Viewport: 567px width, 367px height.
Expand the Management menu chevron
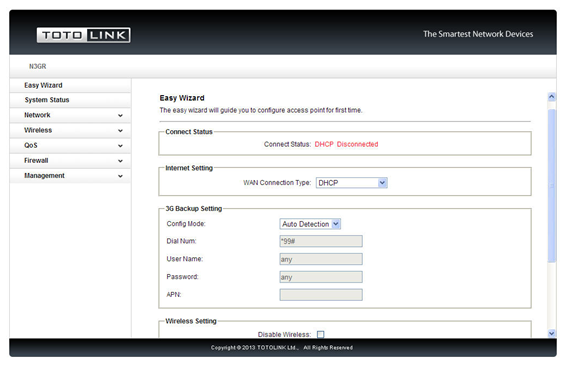(120, 176)
